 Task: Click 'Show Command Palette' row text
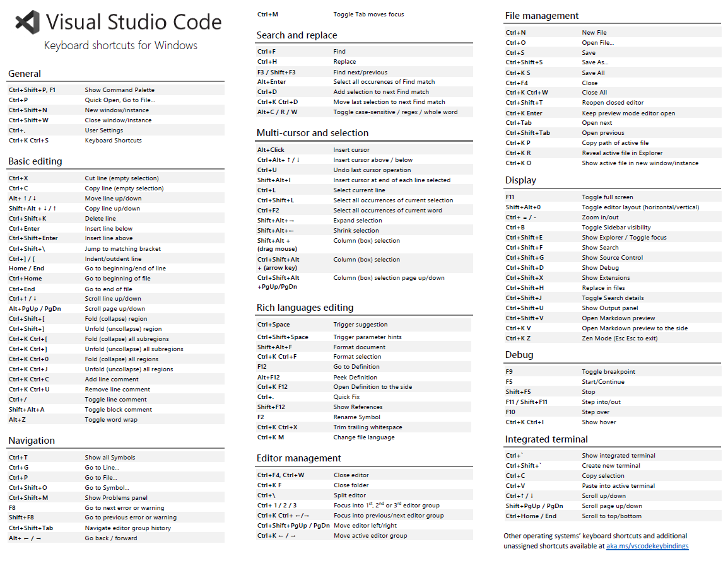(x=120, y=90)
